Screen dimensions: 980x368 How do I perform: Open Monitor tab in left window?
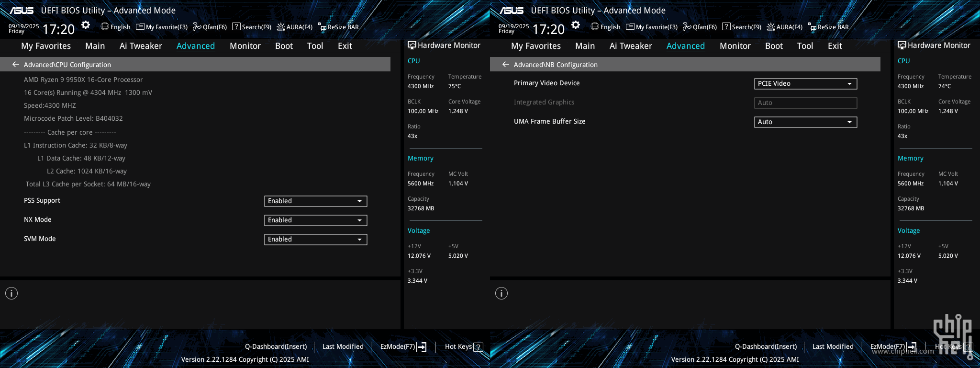245,46
